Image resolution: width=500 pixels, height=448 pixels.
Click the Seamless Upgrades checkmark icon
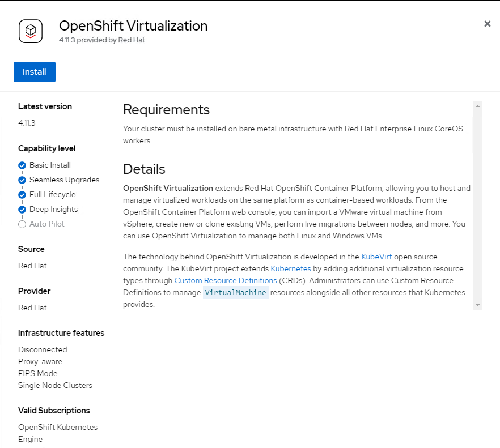point(22,180)
